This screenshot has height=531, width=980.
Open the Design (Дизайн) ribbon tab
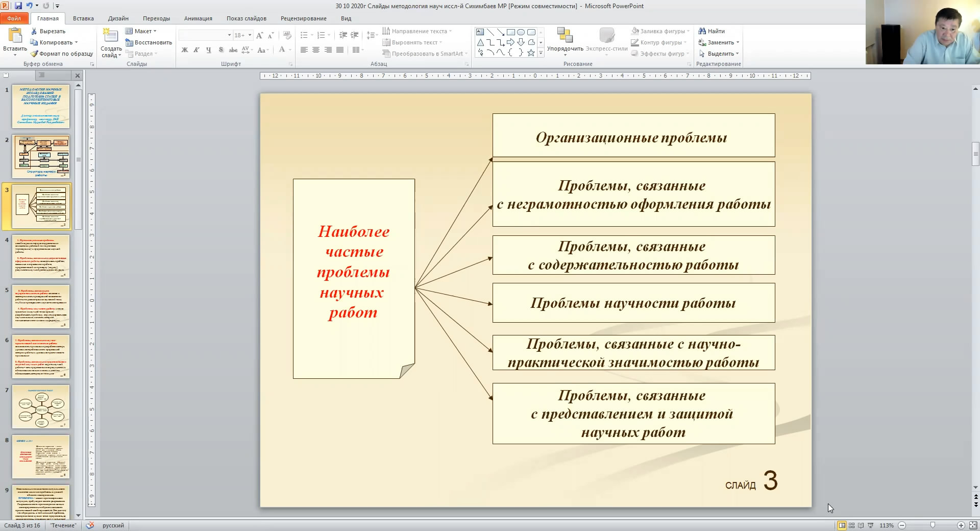[118, 18]
